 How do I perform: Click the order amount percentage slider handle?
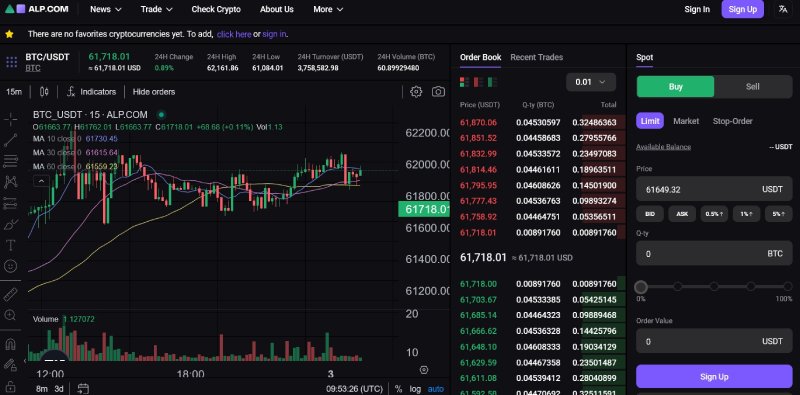point(641,287)
